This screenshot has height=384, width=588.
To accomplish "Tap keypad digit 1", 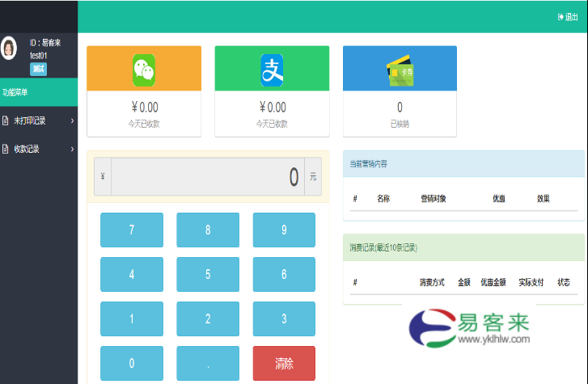I will point(132,319).
